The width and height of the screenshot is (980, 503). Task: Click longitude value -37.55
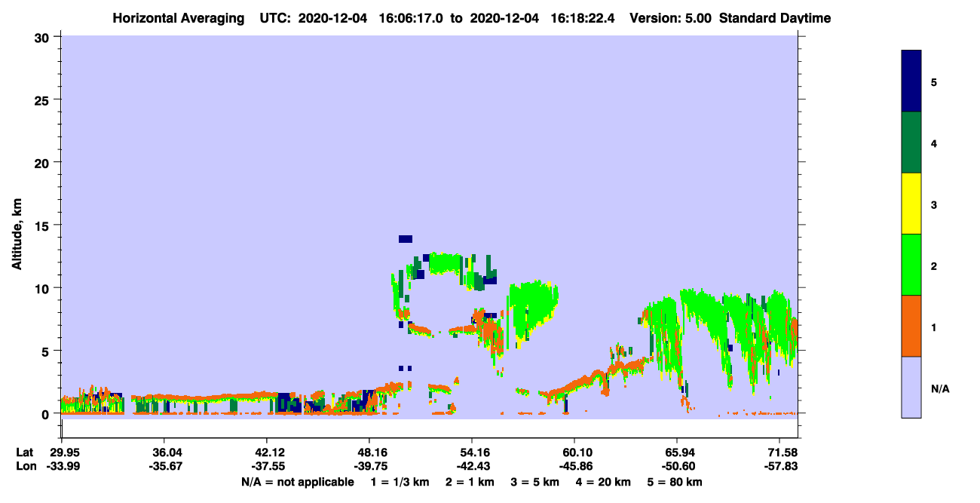point(267,466)
